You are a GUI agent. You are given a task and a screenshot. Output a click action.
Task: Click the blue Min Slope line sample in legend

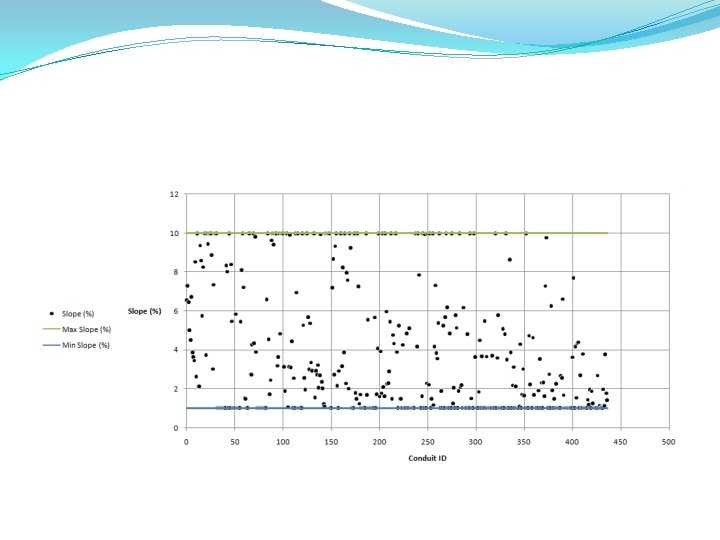pyautogui.click(x=51, y=345)
